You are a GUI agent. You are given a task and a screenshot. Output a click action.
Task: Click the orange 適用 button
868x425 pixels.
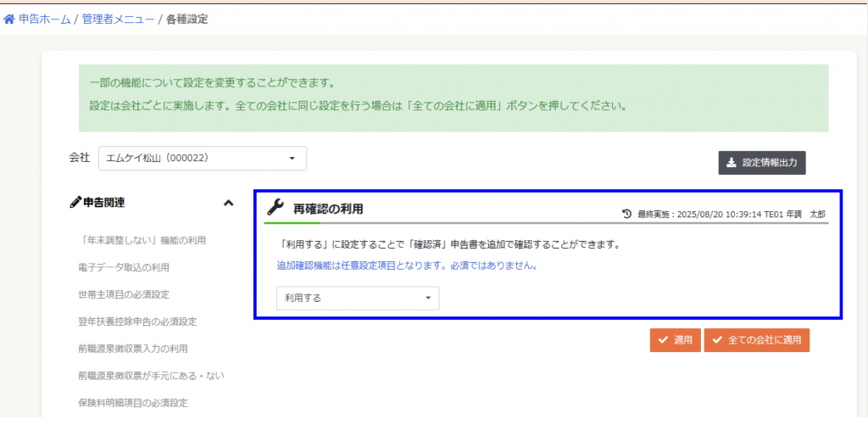pos(676,340)
